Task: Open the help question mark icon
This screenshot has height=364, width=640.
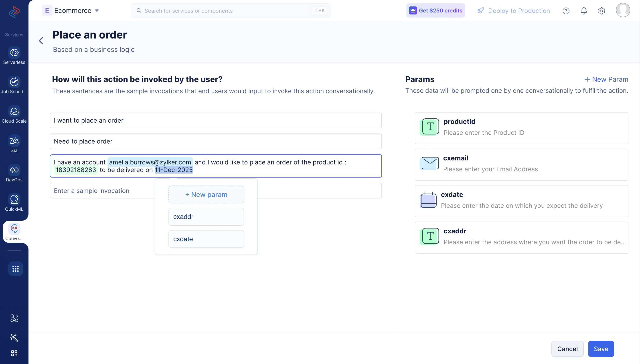Action: pos(566,11)
